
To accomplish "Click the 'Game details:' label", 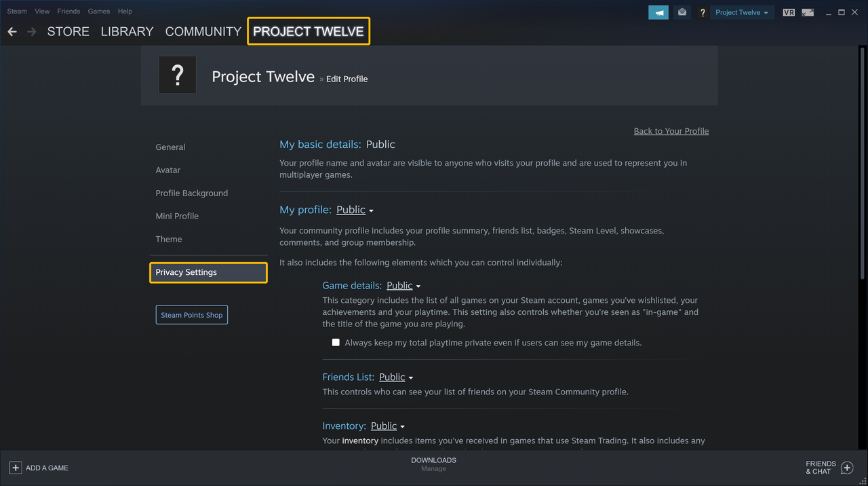I will 352,286.
